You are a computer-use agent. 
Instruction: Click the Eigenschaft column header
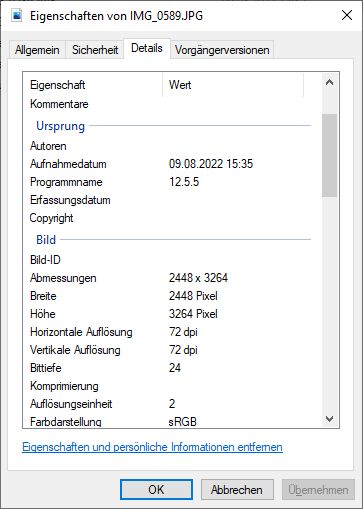(x=93, y=85)
